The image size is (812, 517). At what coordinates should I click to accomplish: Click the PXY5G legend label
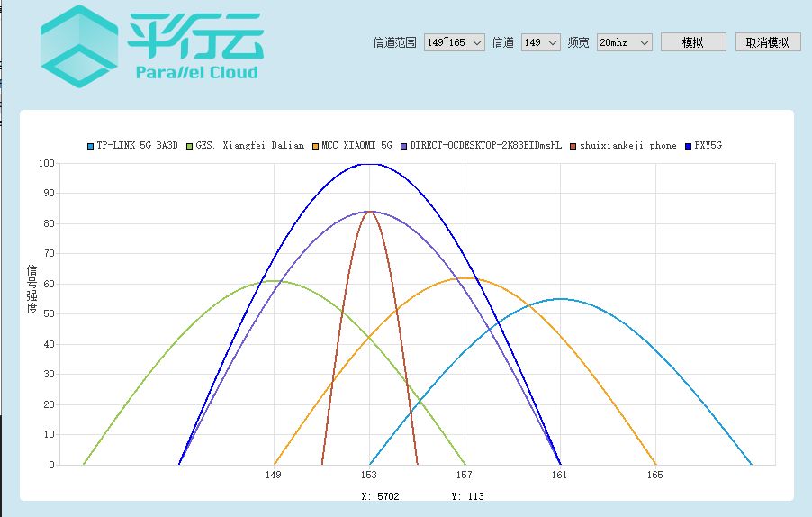708,146
